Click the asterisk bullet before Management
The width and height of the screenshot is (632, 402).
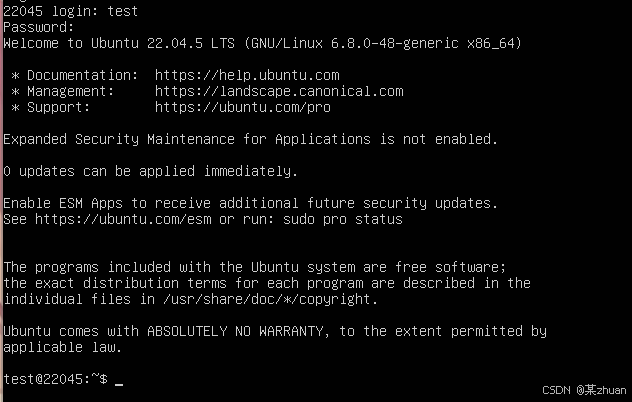pyautogui.click(x=15, y=92)
